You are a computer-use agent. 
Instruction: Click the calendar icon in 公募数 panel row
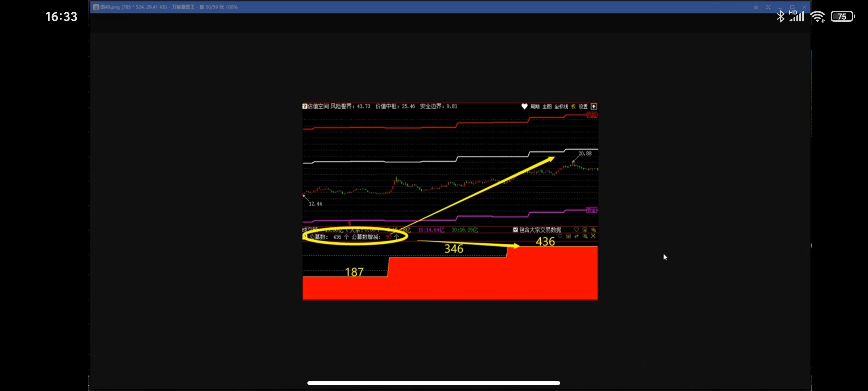(x=568, y=236)
